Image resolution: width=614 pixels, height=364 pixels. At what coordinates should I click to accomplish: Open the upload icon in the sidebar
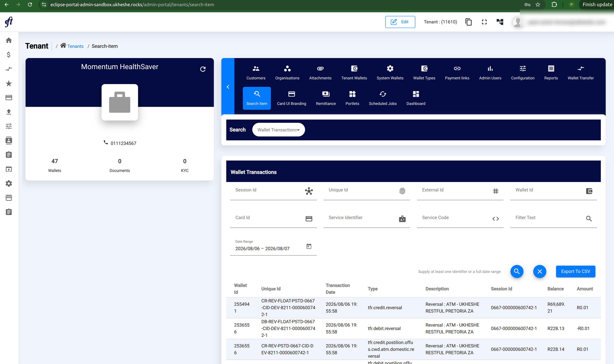[9, 112]
